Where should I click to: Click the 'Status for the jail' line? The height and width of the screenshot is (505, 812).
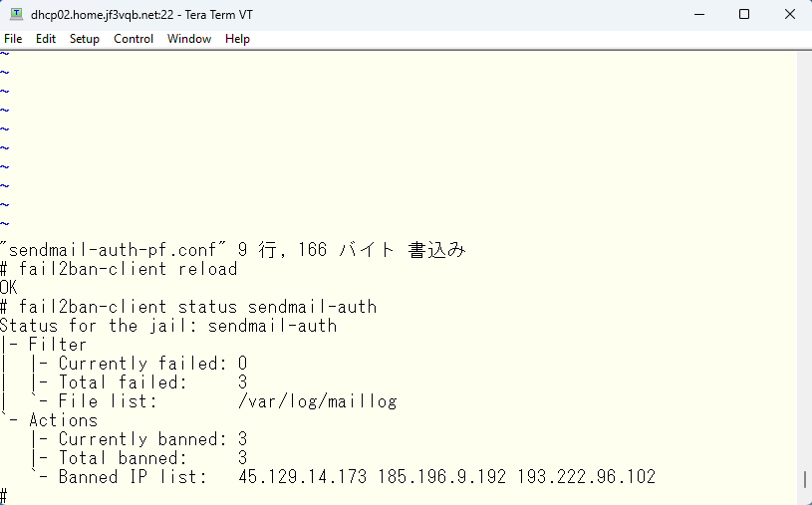coord(168,326)
